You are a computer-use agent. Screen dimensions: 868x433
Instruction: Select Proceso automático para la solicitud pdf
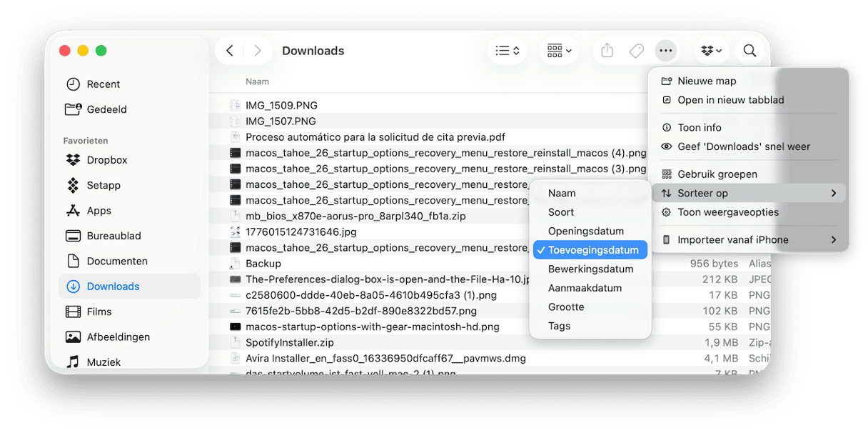pyautogui.click(x=375, y=137)
